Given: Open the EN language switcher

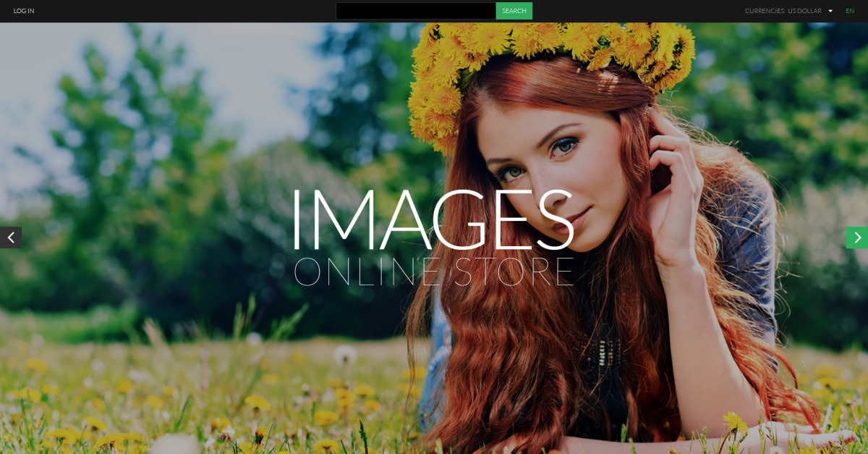Looking at the screenshot, I should click(850, 11).
